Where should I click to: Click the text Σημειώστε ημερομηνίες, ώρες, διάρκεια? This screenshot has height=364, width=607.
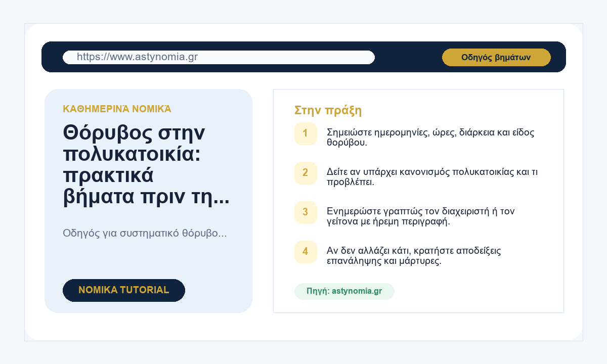(x=430, y=138)
